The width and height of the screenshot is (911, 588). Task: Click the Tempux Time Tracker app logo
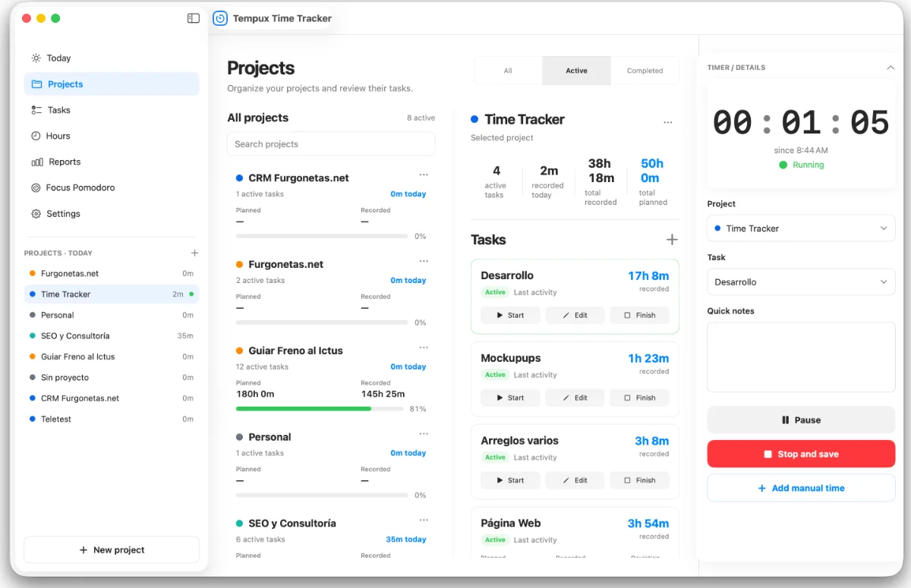[220, 18]
